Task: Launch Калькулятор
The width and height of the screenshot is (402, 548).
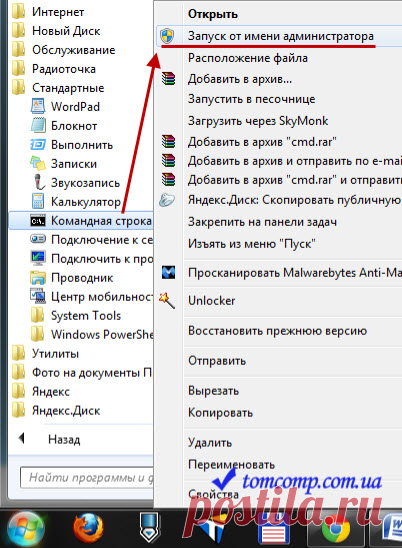Action: tap(76, 202)
